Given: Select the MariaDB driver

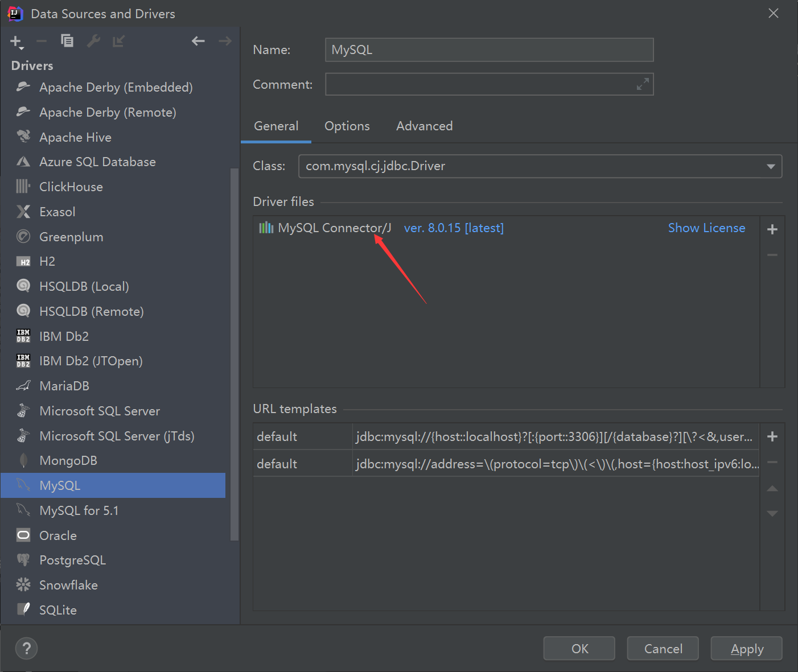Looking at the screenshot, I should point(113,386).
